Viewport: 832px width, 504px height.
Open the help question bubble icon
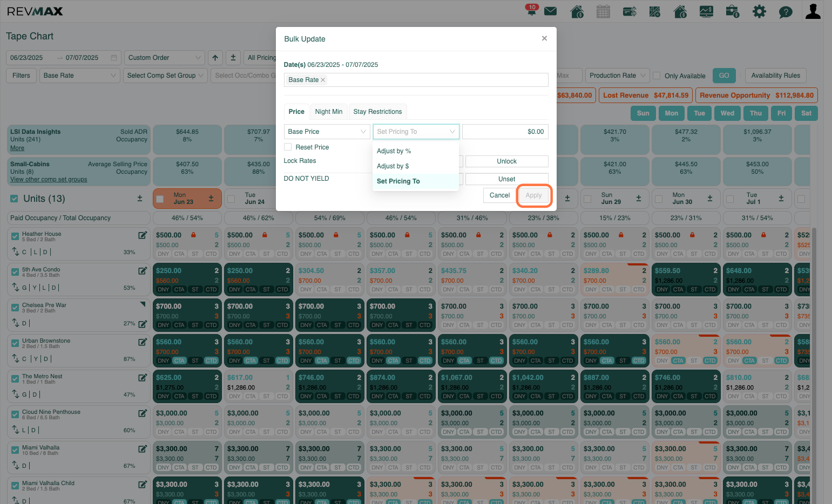786,12
